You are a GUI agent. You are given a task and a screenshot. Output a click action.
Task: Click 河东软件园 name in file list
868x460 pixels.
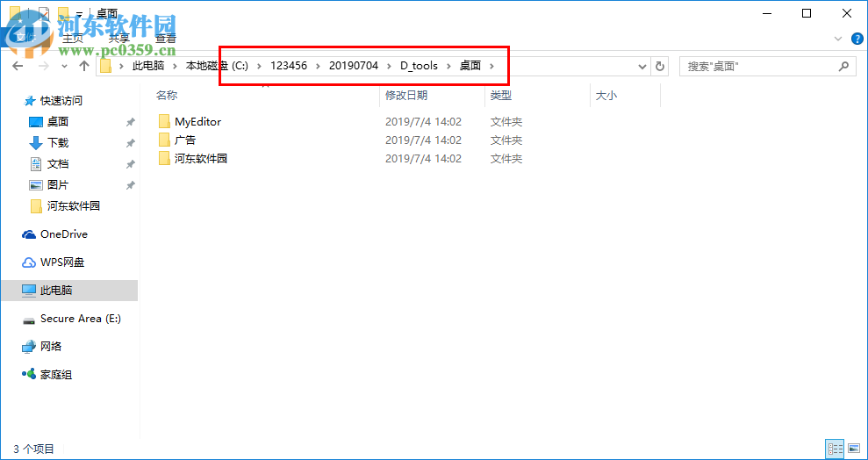201,158
